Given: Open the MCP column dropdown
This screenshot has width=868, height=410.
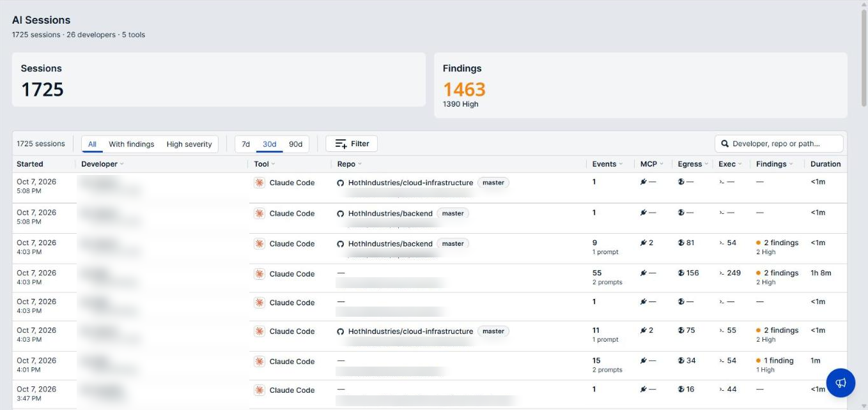Looking at the screenshot, I should (662, 164).
